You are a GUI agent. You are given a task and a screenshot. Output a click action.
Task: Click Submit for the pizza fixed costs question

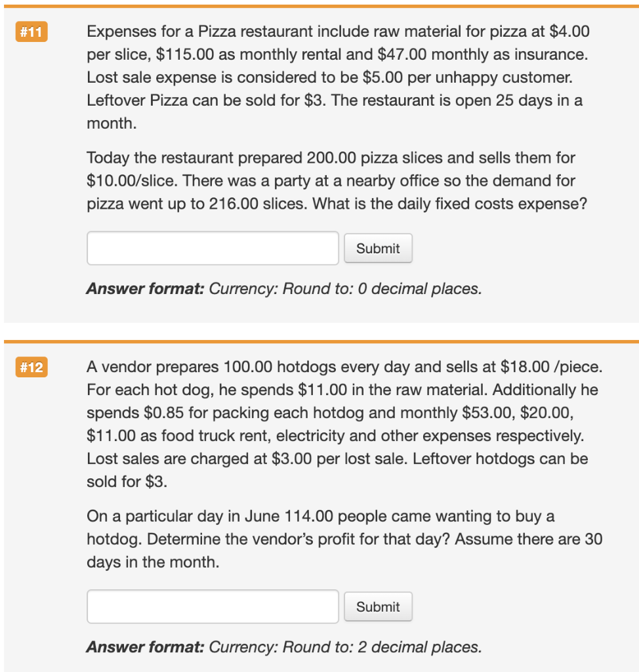(378, 248)
